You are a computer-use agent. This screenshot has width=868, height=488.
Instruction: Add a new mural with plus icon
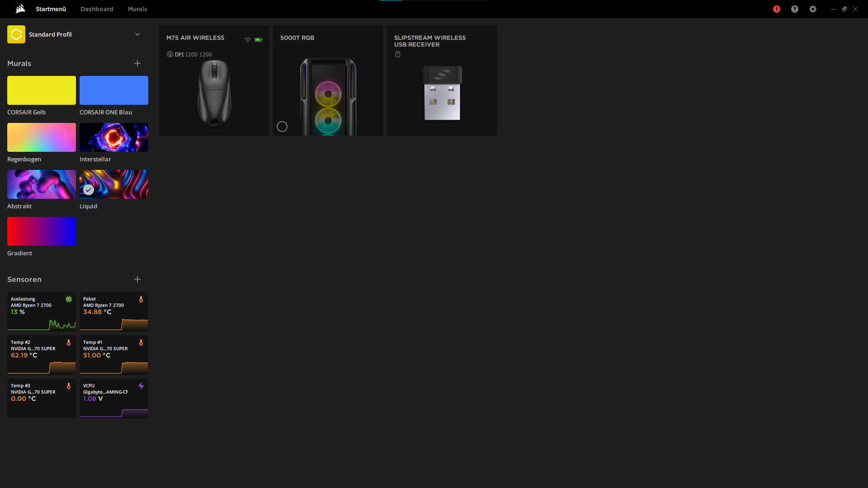pos(137,63)
